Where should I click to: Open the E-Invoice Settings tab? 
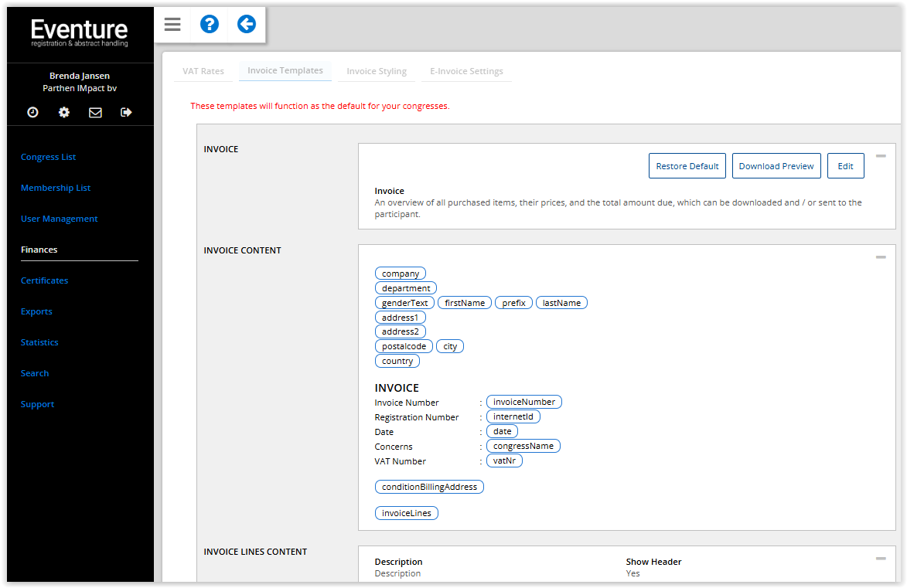click(466, 71)
